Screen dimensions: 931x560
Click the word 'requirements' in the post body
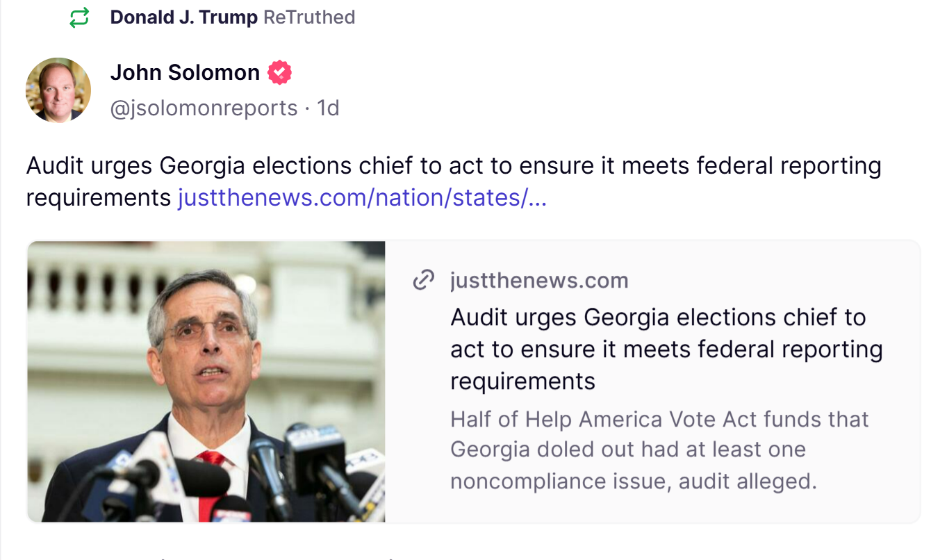(x=98, y=198)
